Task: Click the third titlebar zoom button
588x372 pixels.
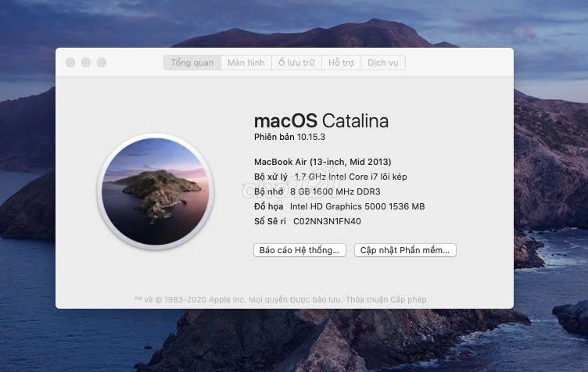Action: coord(102,63)
